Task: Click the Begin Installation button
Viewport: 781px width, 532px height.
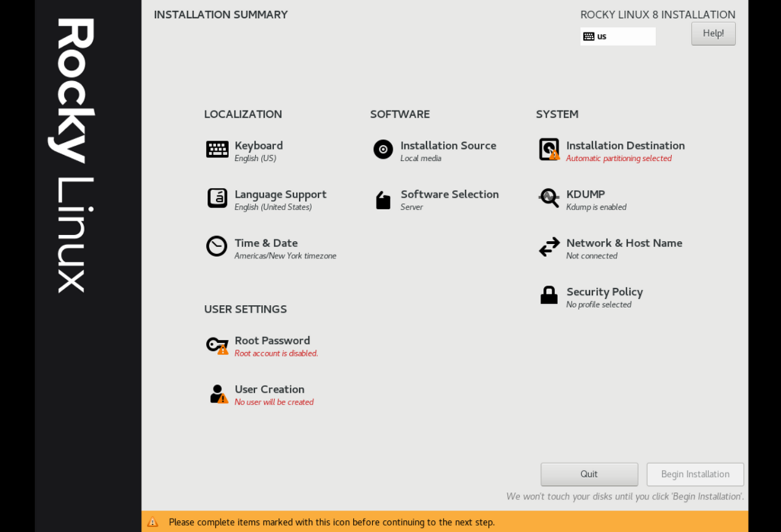Action: pyautogui.click(x=696, y=474)
